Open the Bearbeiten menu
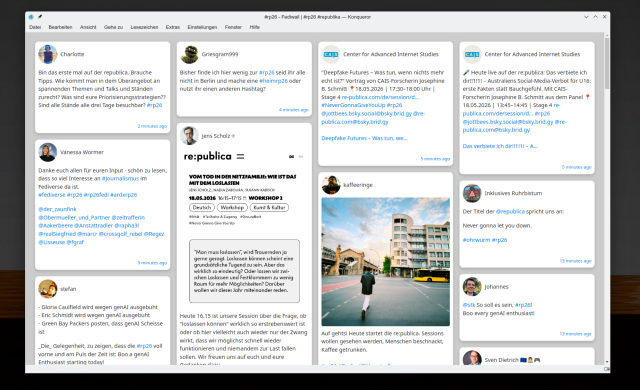Screen dimensions: 640x390 60,27
